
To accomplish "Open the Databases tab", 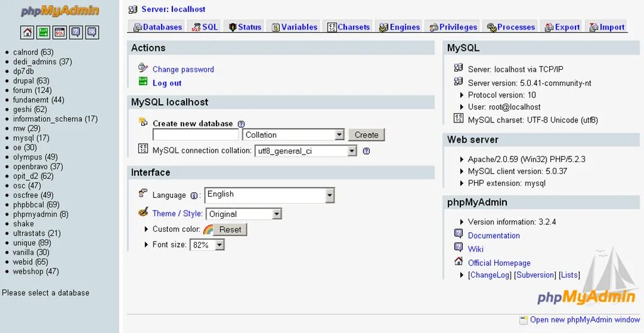I will click(157, 26).
